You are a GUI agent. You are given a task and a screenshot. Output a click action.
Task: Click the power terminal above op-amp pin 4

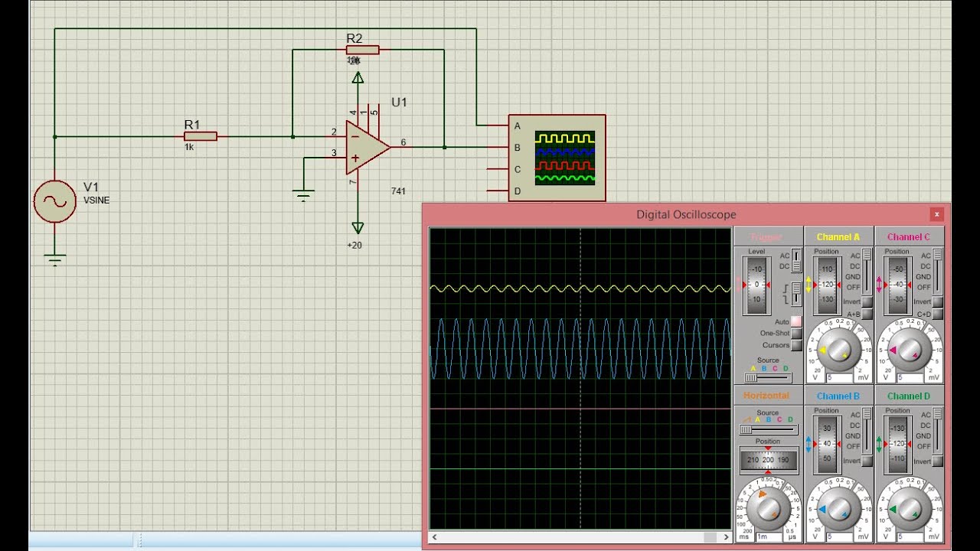358,77
